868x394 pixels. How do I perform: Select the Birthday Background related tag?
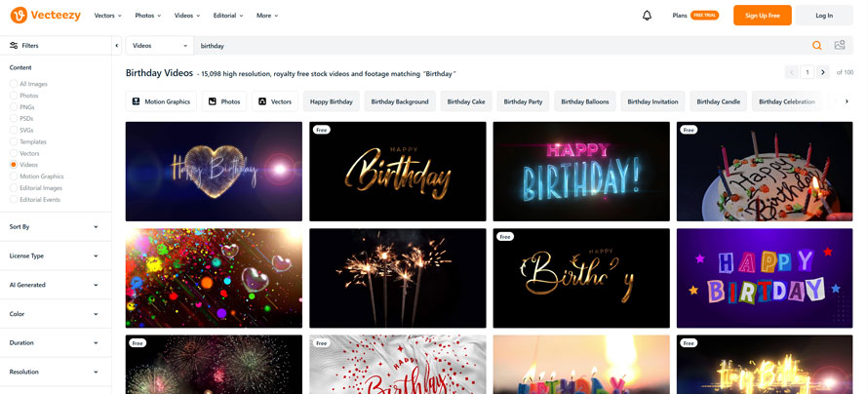(x=400, y=101)
